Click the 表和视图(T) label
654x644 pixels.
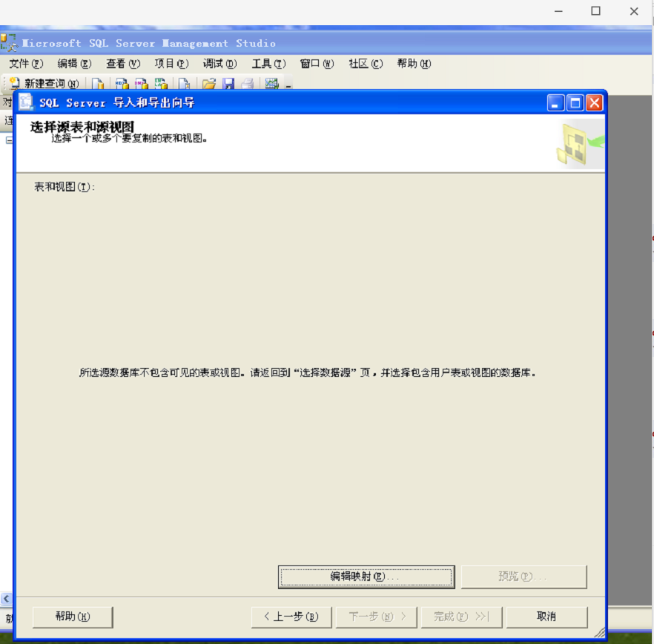[65, 186]
